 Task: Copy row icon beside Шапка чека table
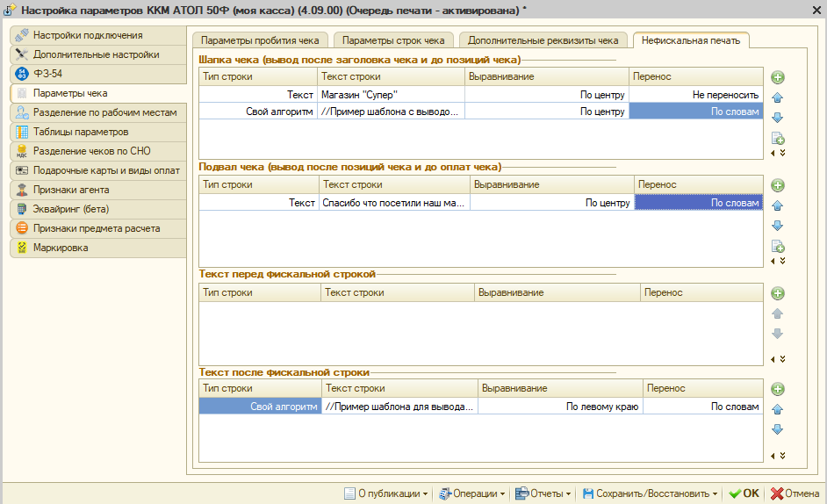pos(778,138)
